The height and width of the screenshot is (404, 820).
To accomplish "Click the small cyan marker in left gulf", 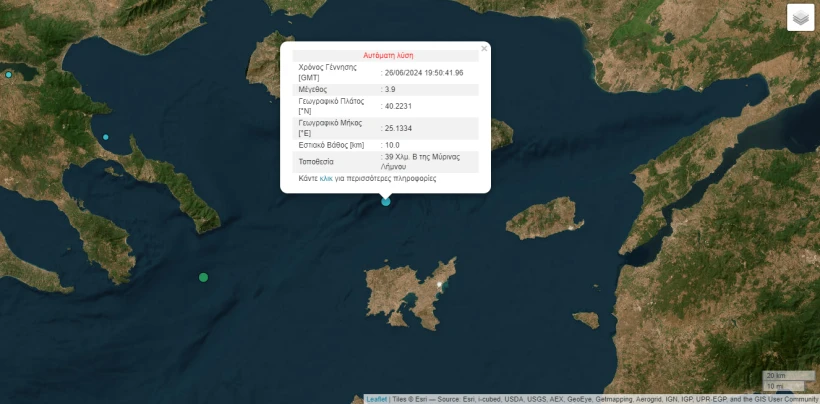I will pyautogui.click(x=106, y=137).
